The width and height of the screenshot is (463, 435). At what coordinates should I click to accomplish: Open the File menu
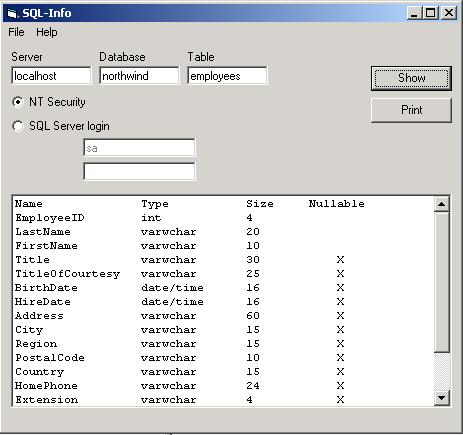[16, 32]
